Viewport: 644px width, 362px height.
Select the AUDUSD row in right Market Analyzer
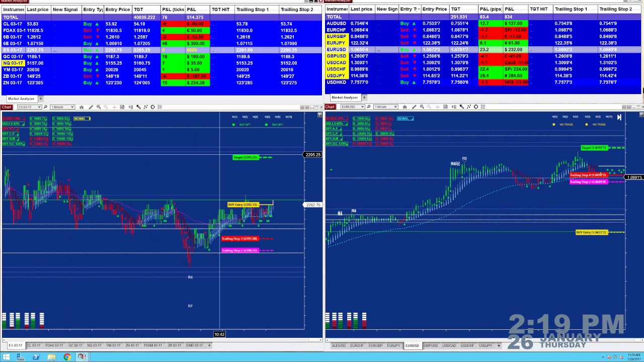point(484,23)
